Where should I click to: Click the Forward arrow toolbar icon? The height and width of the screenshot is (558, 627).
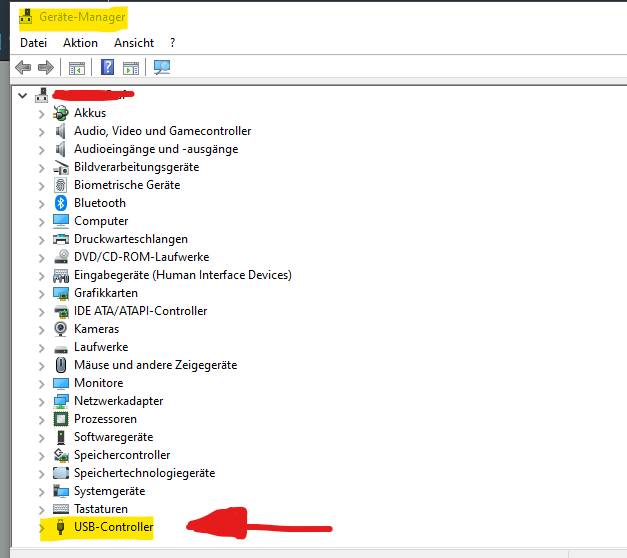(x=46, y=67)
